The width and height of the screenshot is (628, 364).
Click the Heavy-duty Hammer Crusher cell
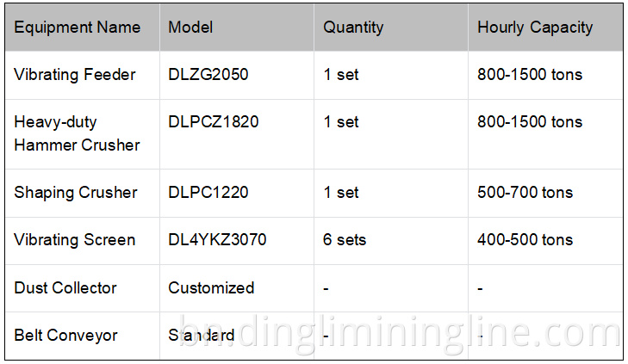(x=77, y=133)
